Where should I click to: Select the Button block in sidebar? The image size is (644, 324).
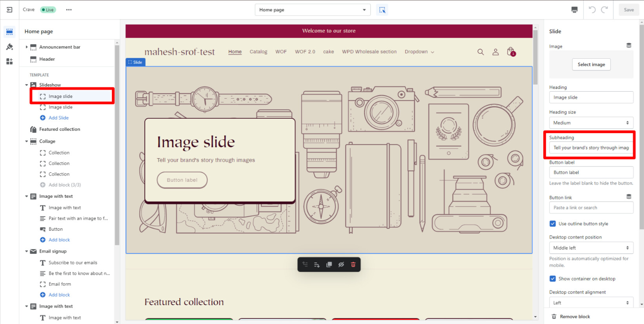point(56,229)
